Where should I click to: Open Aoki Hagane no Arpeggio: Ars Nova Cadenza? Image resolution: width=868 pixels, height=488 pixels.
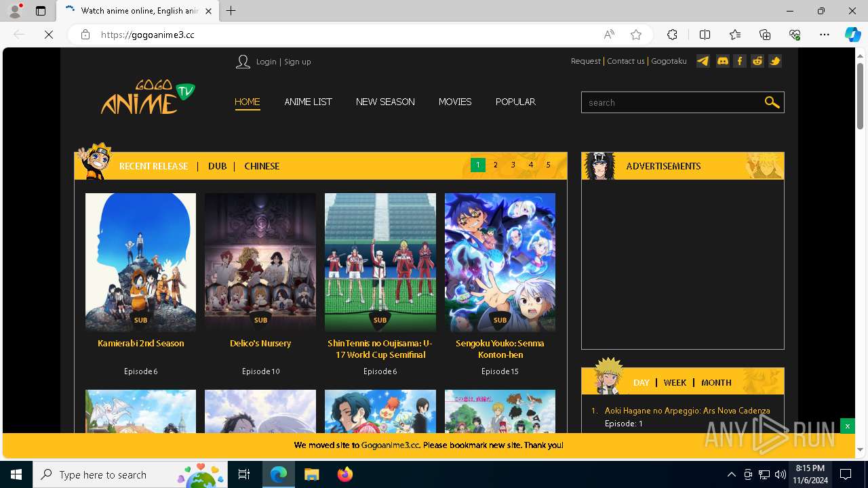pyautogui.click(x=687, y=410)
